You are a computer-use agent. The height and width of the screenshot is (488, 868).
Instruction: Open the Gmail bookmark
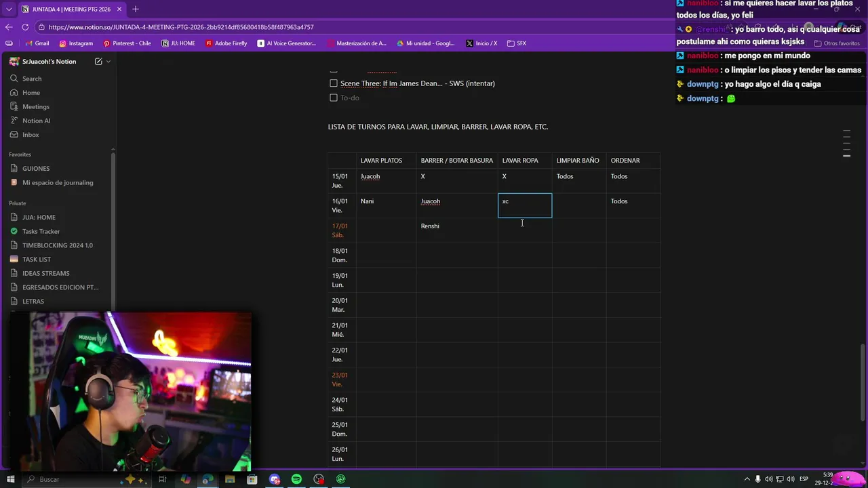click(37, 43)
